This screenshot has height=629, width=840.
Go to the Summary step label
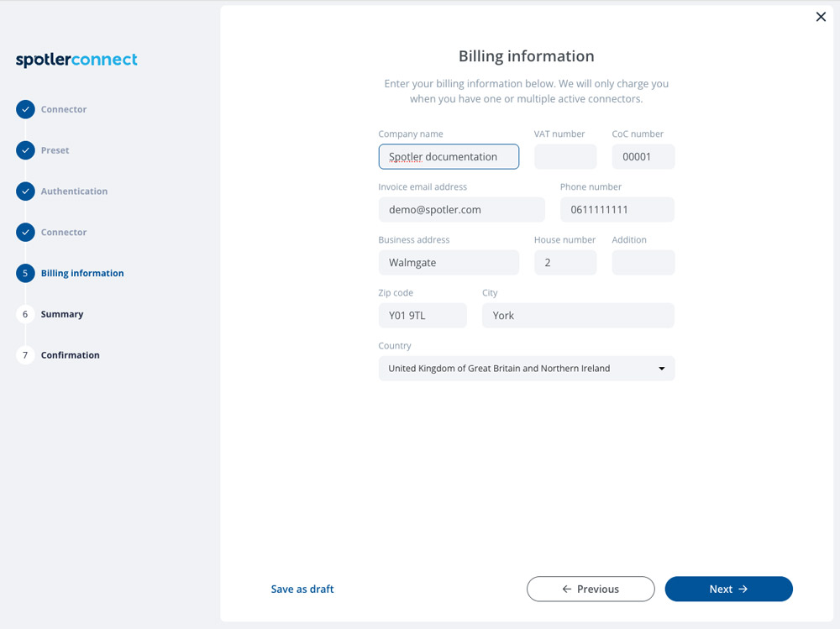(x=62, y=314)
